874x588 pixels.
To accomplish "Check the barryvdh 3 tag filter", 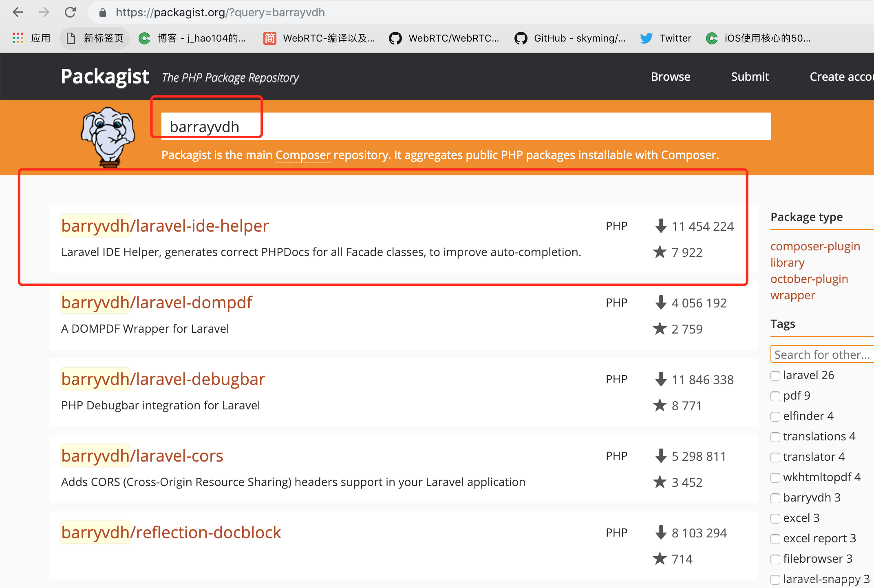I will [x=775, y=498].
